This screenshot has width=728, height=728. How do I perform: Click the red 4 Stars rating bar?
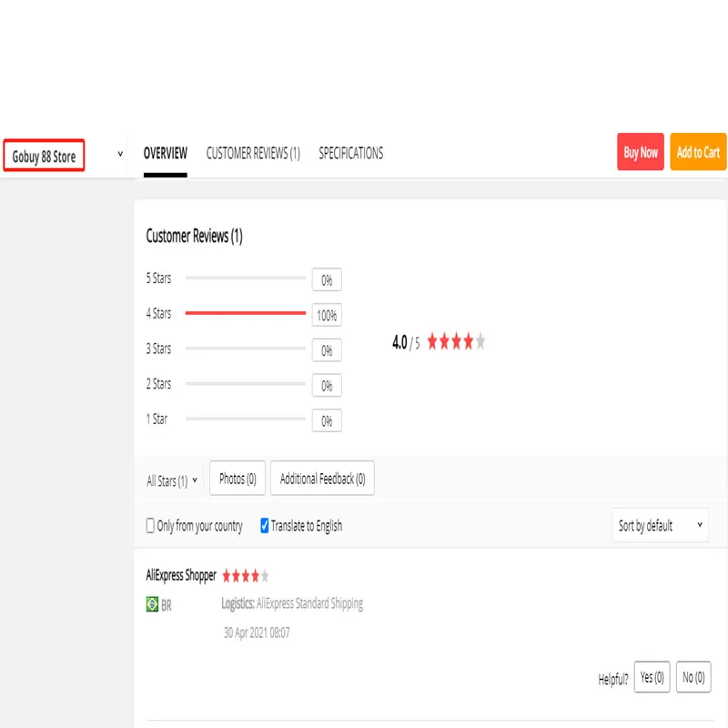[245, 313]
